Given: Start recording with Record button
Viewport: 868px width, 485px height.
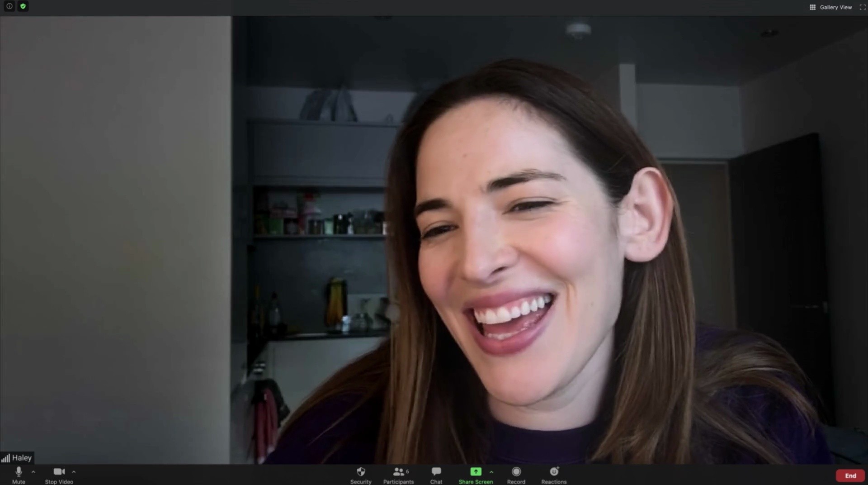Looking at the screenshot, I should [516, 475].
